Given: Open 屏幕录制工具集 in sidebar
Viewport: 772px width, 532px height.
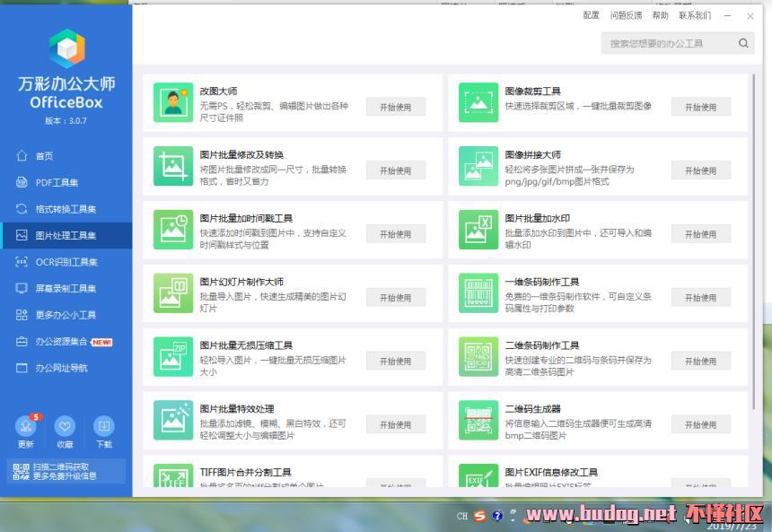Looking at the screenshot, I should click(66, 288).
